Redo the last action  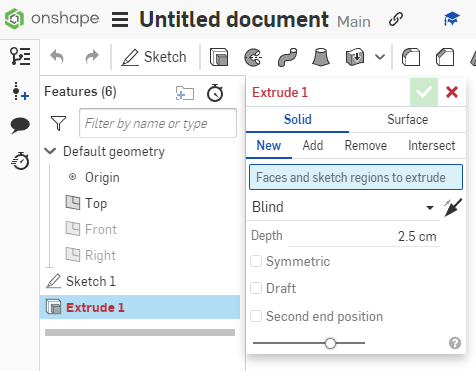(92, 57)
